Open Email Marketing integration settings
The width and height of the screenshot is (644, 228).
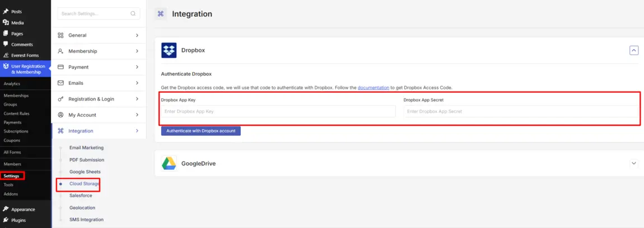tap(86, 148)
